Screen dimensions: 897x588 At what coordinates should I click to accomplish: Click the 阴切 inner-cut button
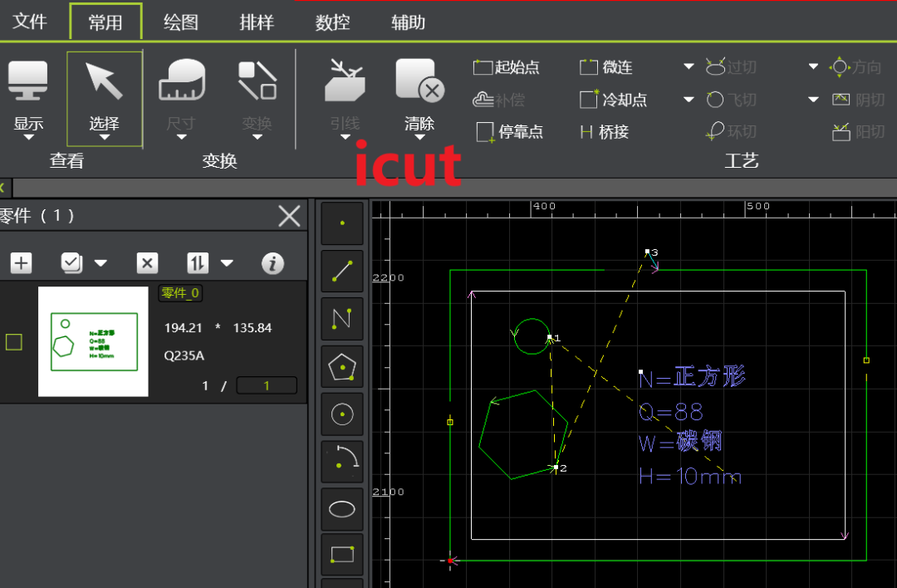pyautogui.click(x=858, y=100)
